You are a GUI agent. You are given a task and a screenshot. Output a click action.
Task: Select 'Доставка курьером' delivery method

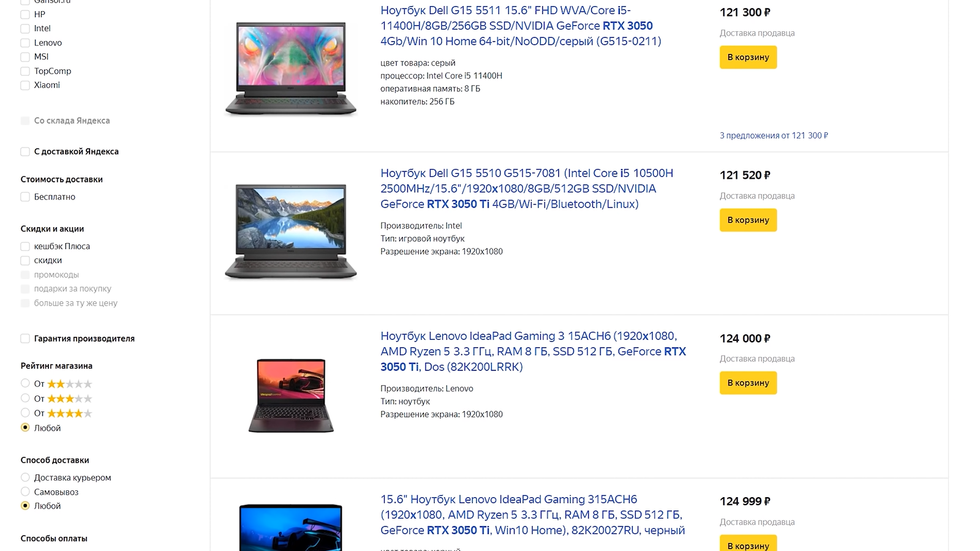click(25, 478)
